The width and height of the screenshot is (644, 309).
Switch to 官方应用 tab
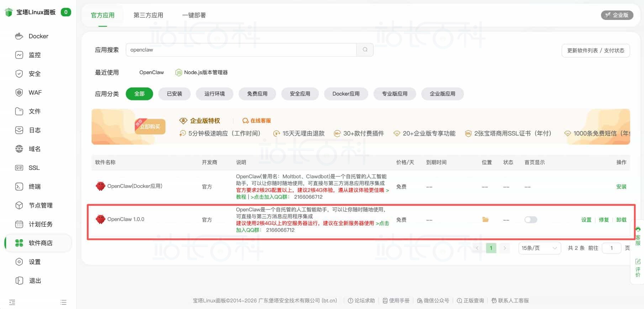coord(103,15)
